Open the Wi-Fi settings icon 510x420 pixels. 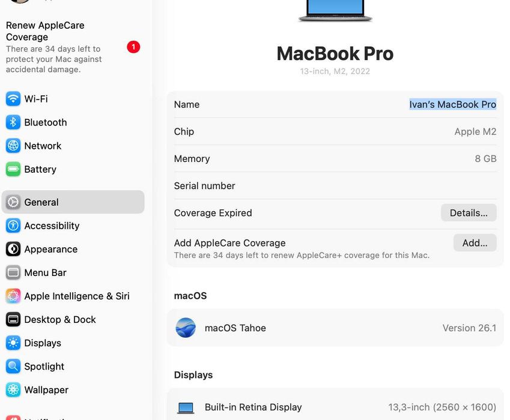click(x=13, y=99)
